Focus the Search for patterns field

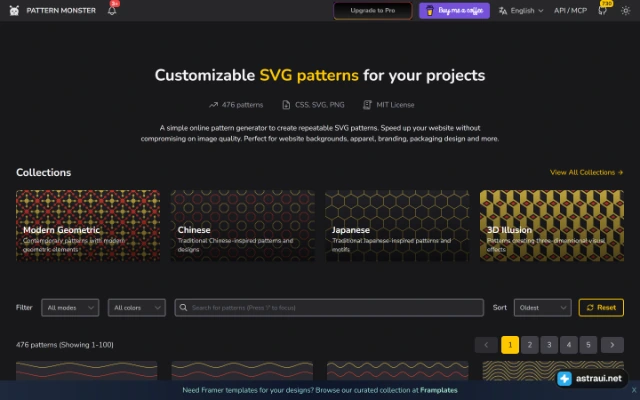pyautogui.click(x=329, y=308)
